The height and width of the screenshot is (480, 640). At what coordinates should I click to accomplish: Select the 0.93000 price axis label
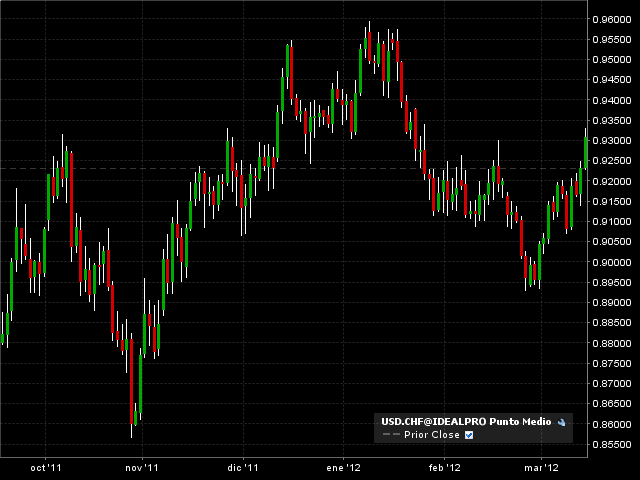point(612,141)
